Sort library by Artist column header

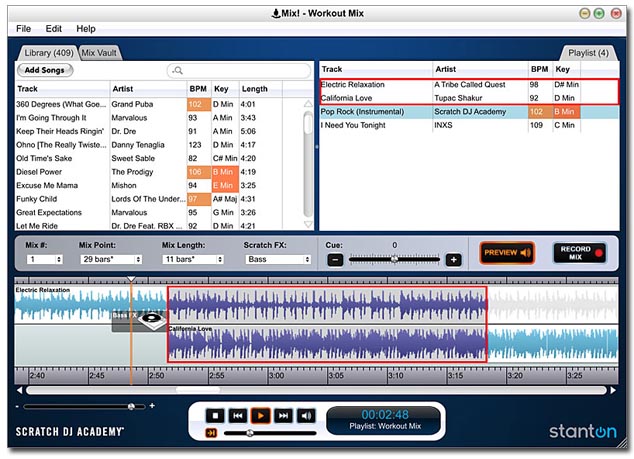[x=148, y=89]
